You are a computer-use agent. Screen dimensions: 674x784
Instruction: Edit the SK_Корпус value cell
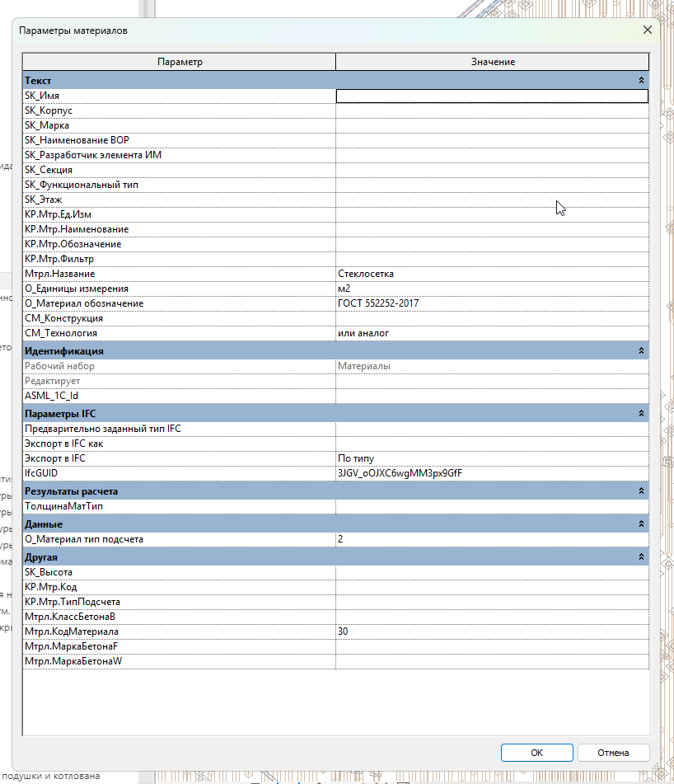coord(492,110)
